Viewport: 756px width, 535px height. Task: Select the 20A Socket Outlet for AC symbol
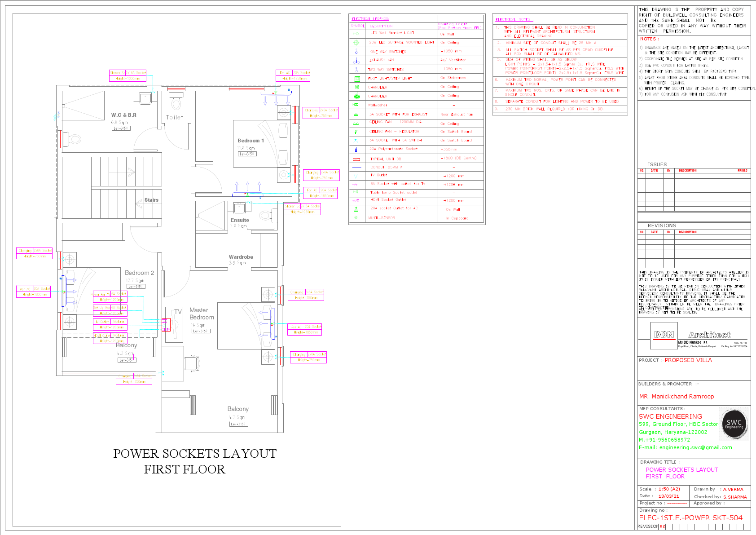(357, 209)
